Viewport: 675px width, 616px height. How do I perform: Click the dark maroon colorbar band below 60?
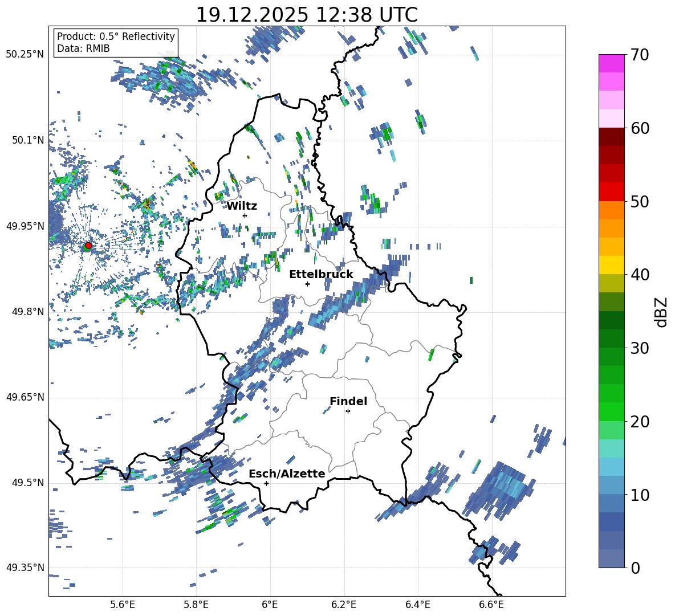[x=612, y=137]
